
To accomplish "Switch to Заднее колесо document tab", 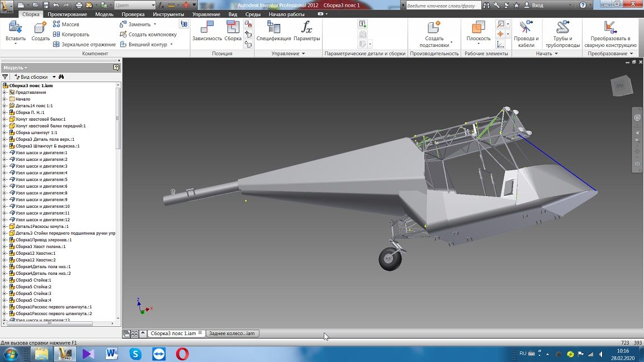I will (x=231, y=334).
